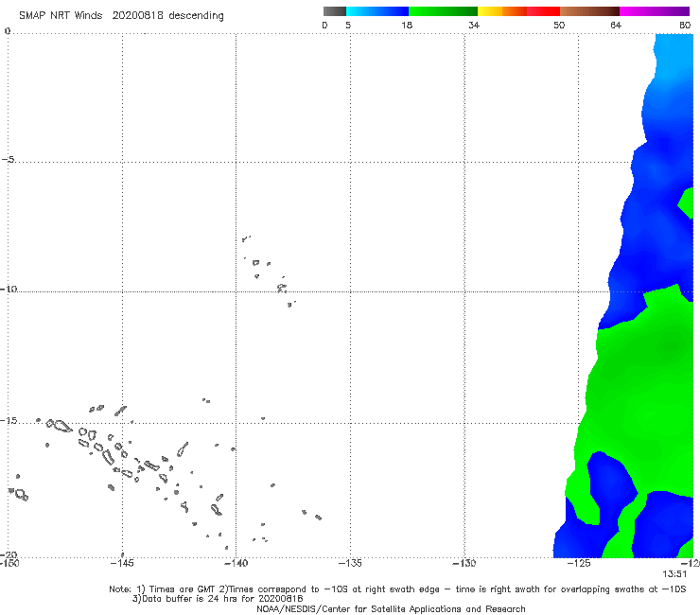Select the magenta-purple segment of color bar

pos(655,11)
